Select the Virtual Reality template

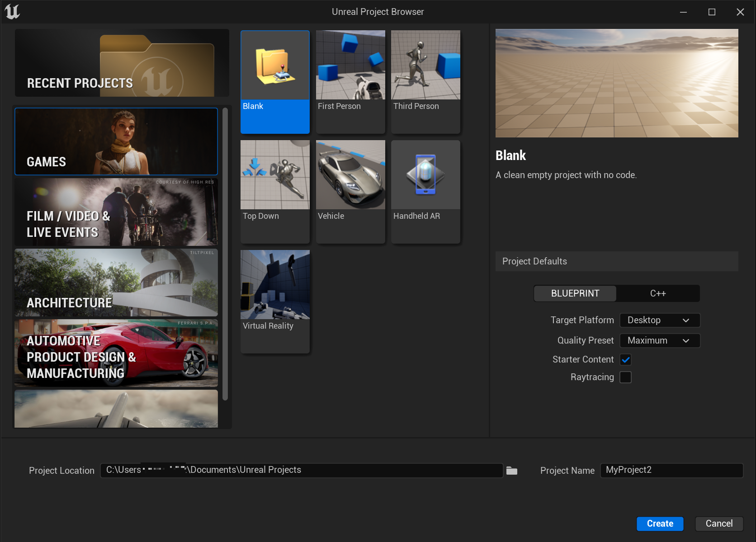coord(275,302)
